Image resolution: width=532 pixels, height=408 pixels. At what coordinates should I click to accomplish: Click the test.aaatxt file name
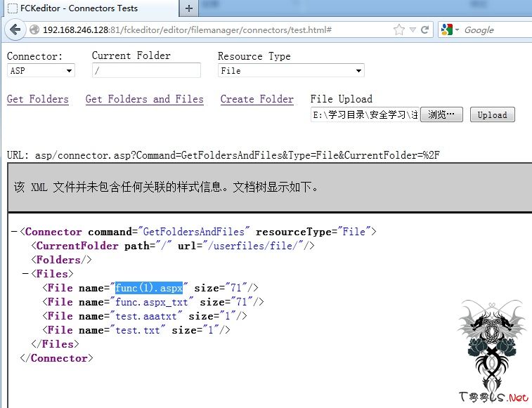(146, 316)
